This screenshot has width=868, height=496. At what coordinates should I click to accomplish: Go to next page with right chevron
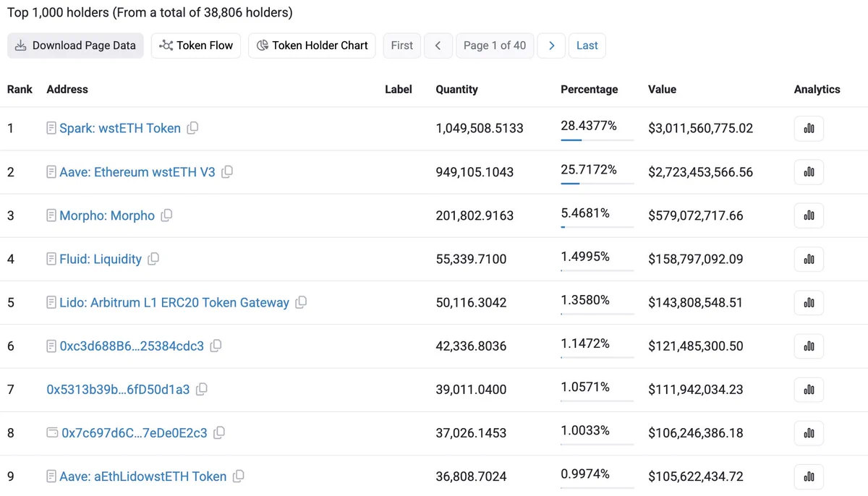click(552, 46)
